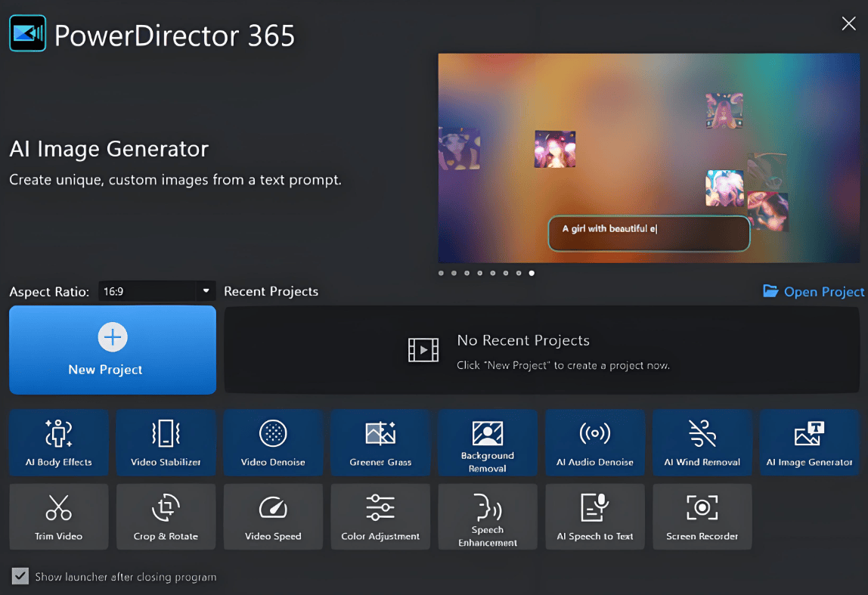Expand the Aspect Ratio dropdown arrow
The image size is (868, 595).
pos(206,290)
